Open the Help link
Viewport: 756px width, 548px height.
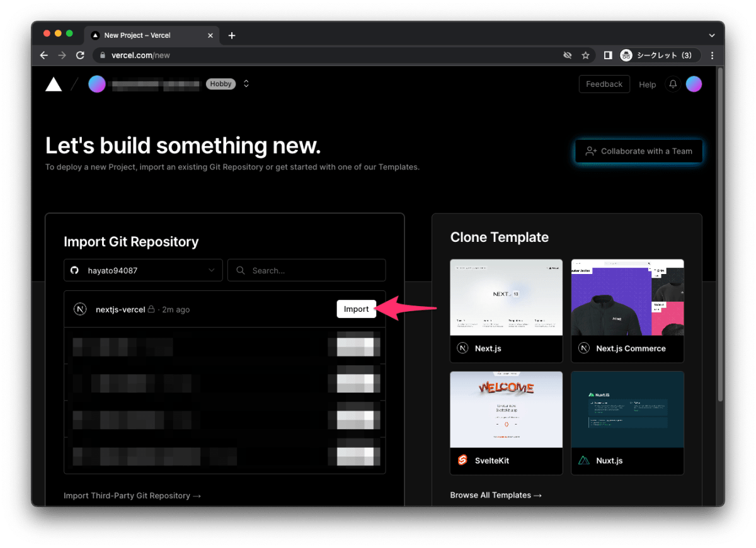(x=648, y=84)
